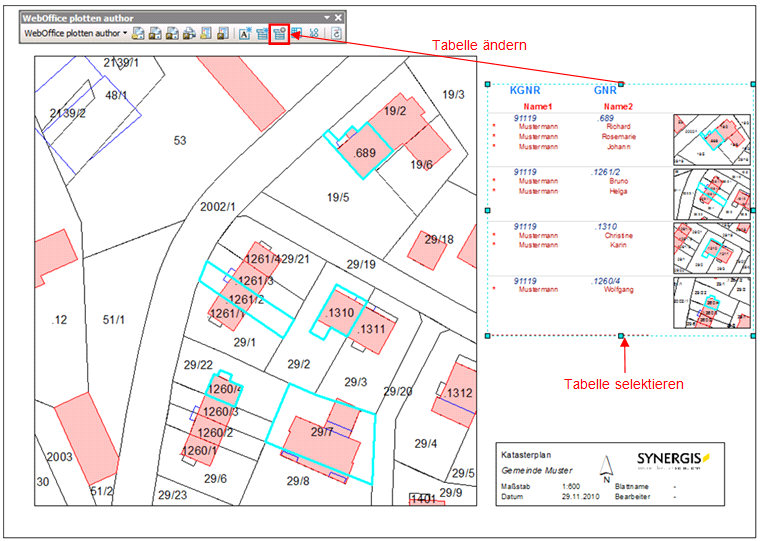Click the 'Karin' entry in table
Screen dimensions: 760x541
coord(618,245)
